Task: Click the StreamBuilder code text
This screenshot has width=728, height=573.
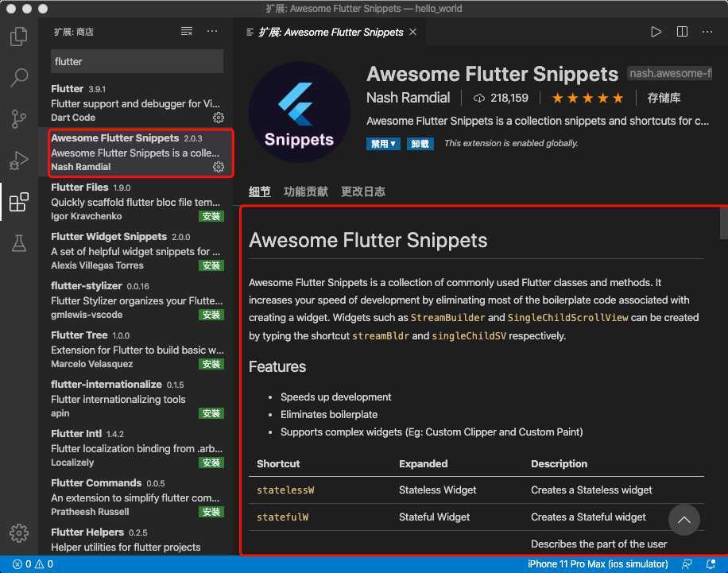Action: 447,318
